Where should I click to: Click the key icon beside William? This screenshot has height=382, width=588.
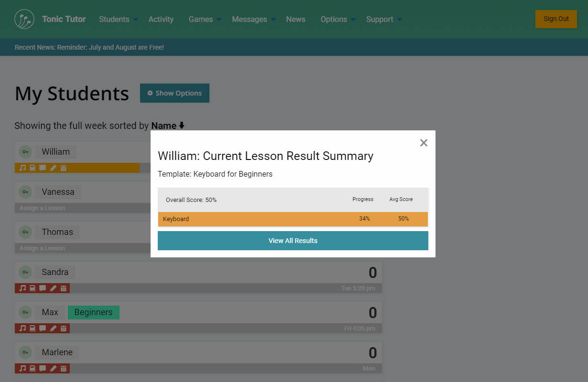(25, 152)
